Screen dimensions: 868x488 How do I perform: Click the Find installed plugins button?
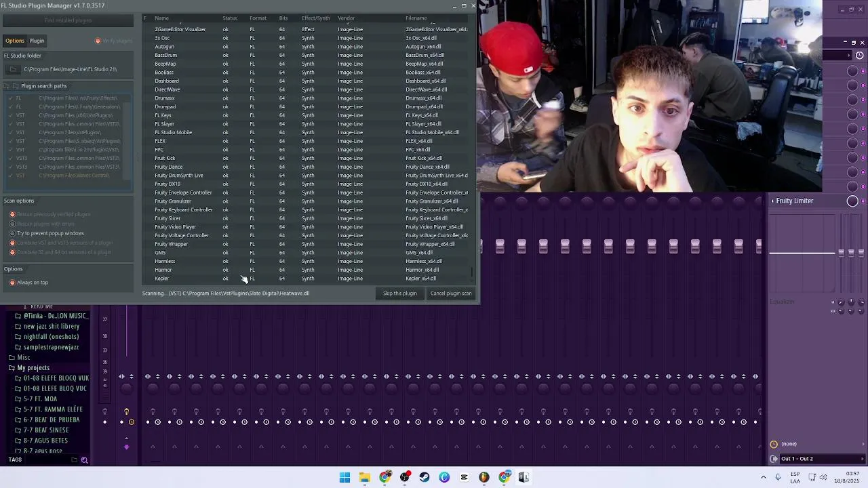click(x=68, y=20)
